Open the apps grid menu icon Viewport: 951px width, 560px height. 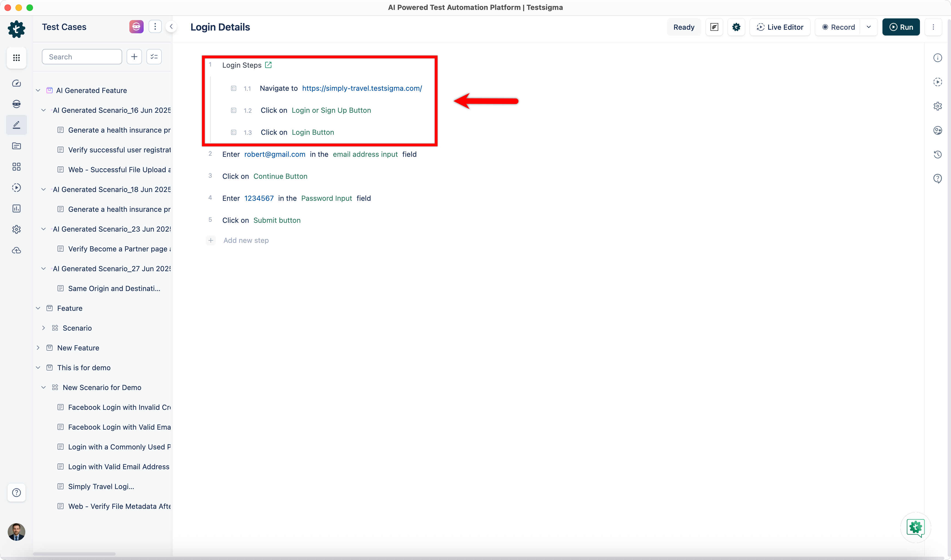[x=16, y=58]
